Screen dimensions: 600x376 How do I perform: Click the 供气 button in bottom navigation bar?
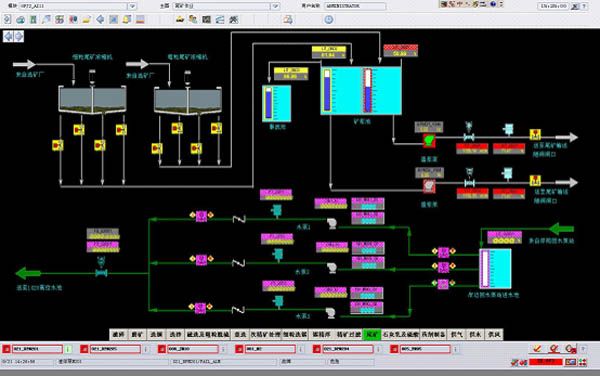457,334
